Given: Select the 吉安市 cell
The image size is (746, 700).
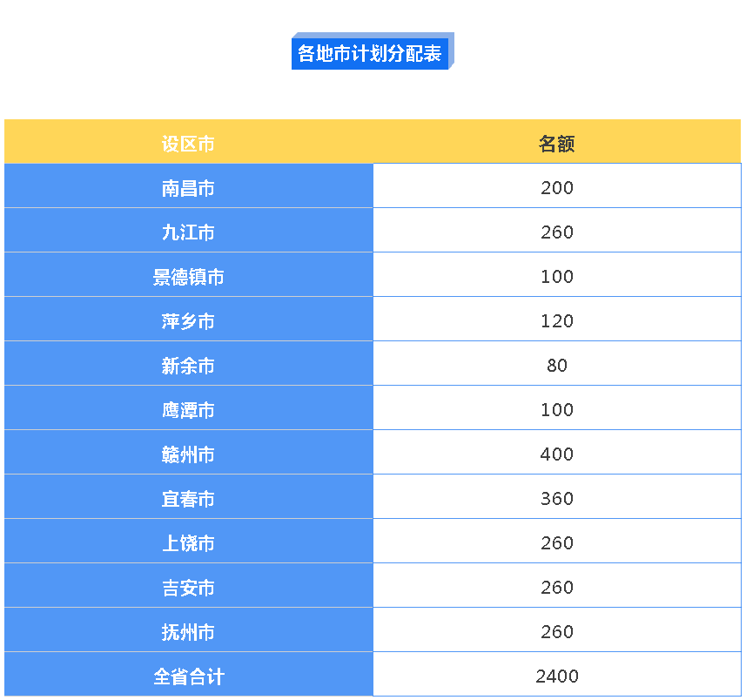Looking at the screenshot, I should (x=188, y=588).
